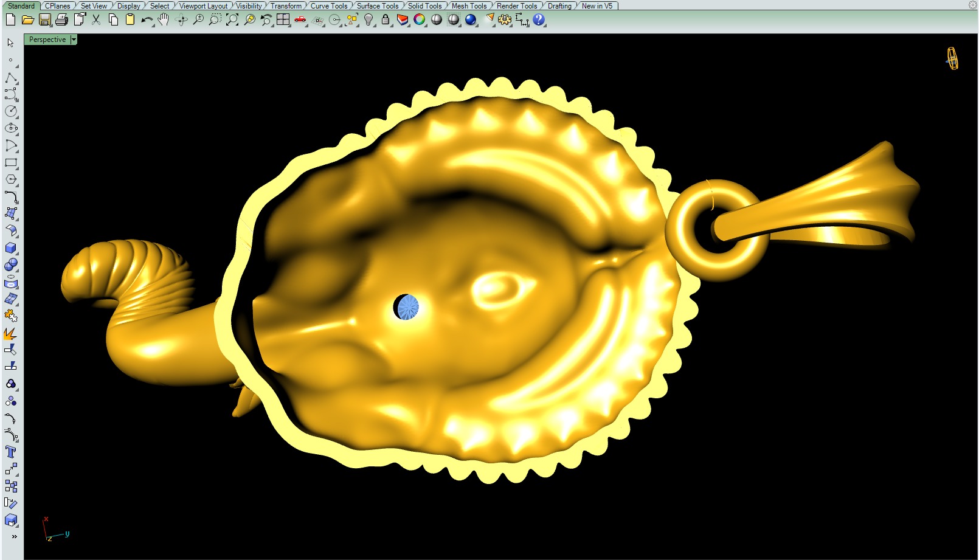Click the blue gem in the model

pos(408,307)
